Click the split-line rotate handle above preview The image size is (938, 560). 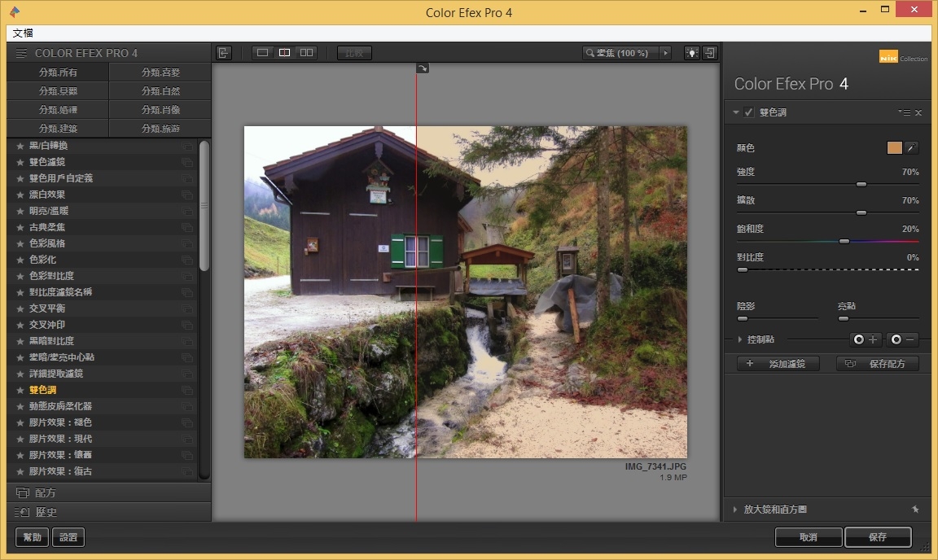click(423, 68)
